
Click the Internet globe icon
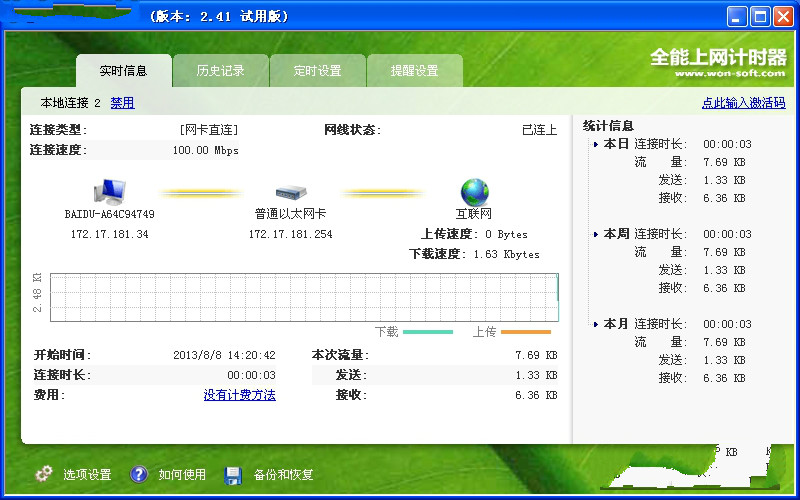point(474,192)
